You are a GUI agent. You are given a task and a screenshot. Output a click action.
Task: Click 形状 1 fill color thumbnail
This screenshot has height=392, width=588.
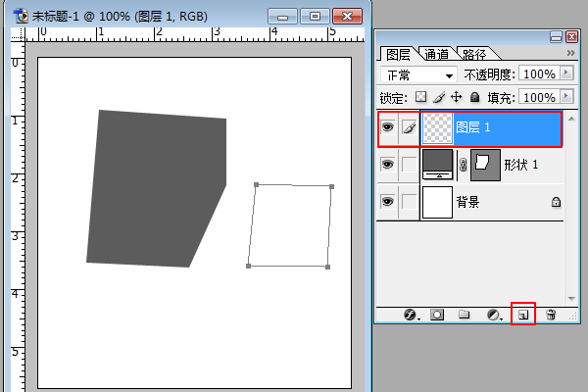(x=438, y=165)
